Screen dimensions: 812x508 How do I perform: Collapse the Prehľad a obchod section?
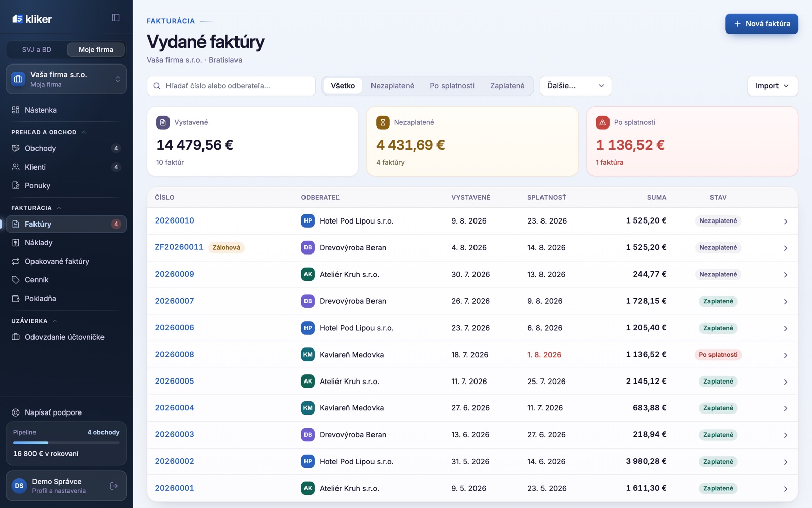49,132
